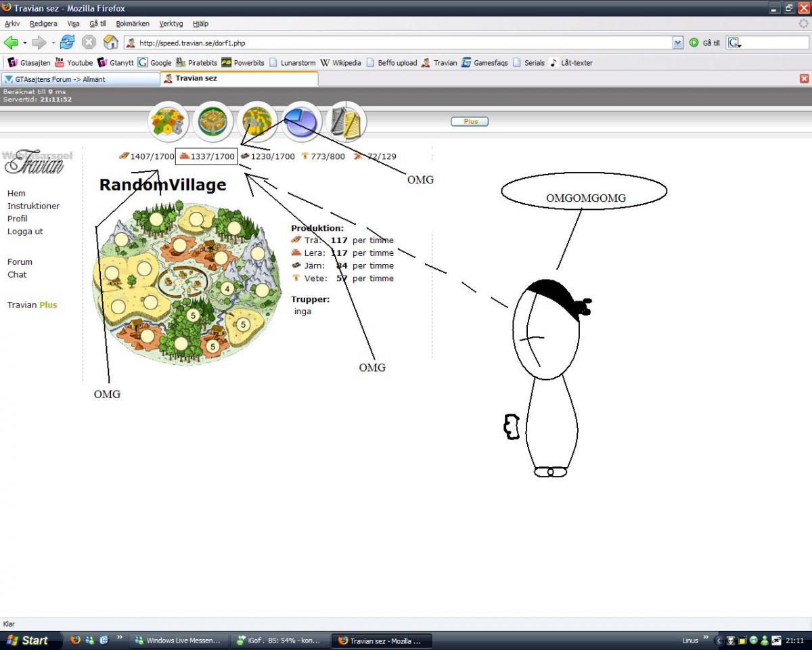The width and height of the screenshot is (812, 650).
Task: Open the Travian statistics pie-chart icon
Action: (302, 122)
